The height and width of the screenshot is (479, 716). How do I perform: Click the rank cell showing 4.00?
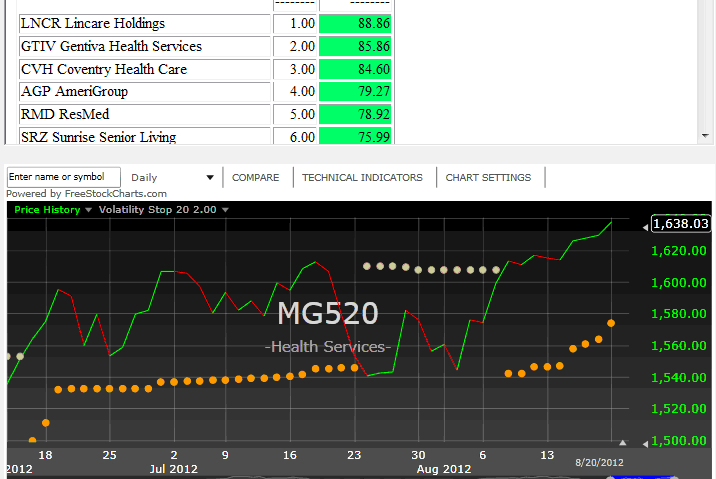[295, 91]
